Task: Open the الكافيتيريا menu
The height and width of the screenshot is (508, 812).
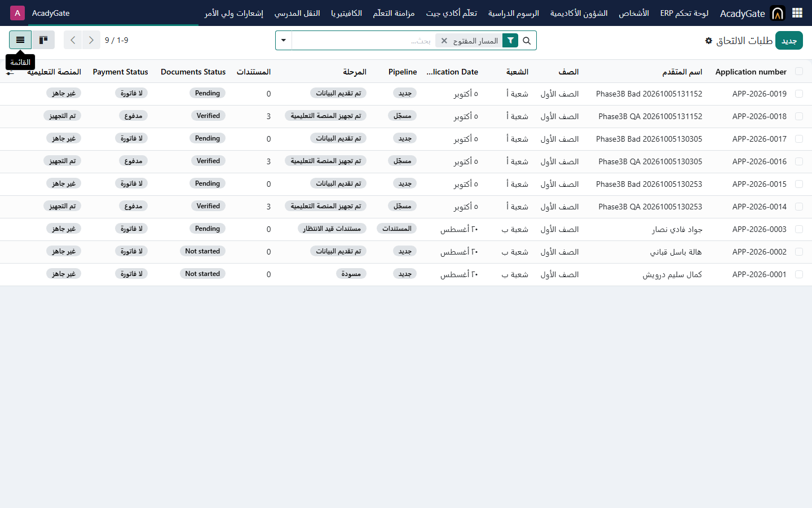Action: pos(346,13)
